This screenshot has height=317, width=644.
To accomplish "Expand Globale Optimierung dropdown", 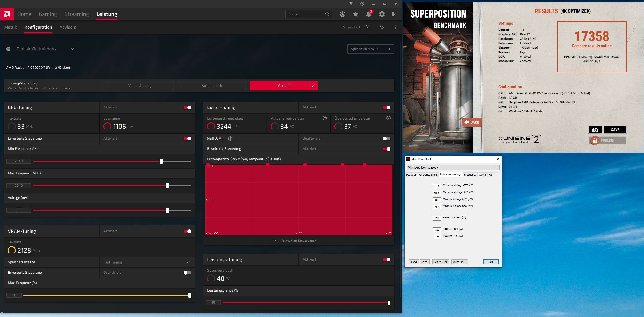I will point(72,48).
